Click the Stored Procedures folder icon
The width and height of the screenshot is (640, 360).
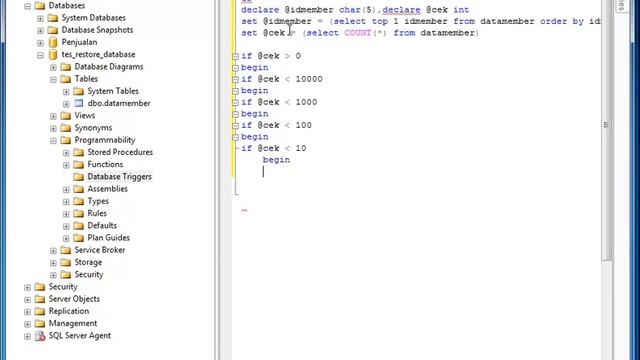point(78,152)
